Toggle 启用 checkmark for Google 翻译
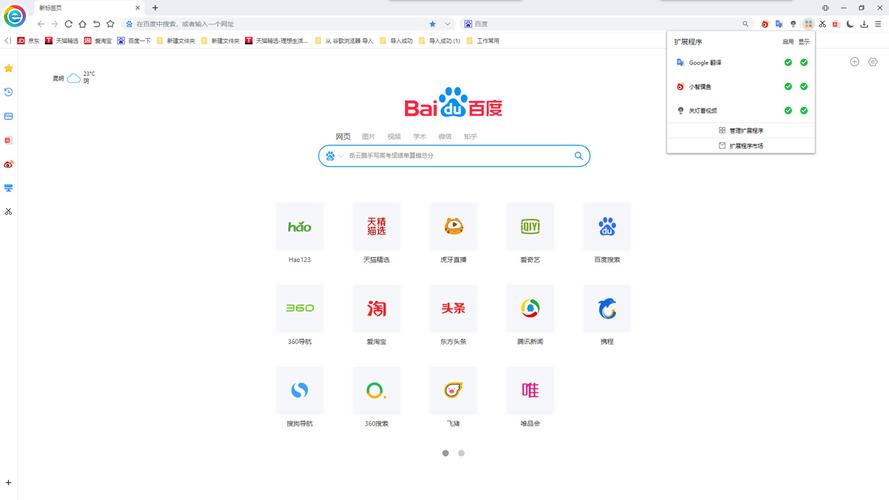Screen dimensions: 889x500 (788, 62)
